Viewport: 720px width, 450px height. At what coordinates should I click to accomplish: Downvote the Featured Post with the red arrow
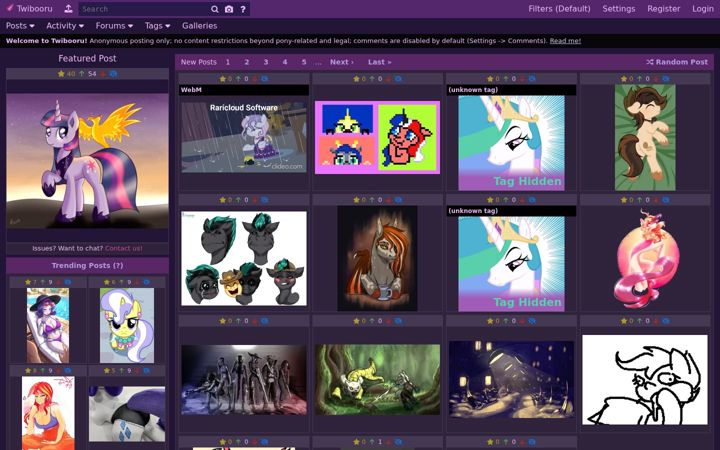(x=103, y=73)
